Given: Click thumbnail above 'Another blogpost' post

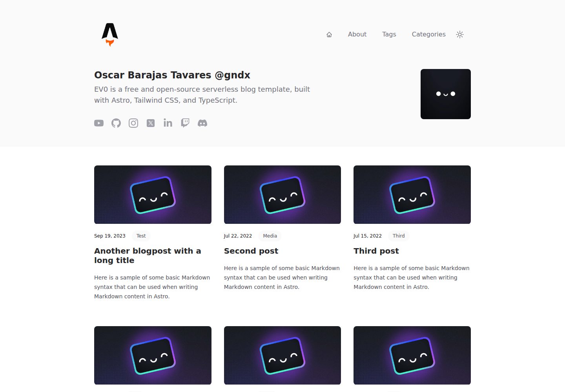Looking at the screenshot, I should 153,195.
